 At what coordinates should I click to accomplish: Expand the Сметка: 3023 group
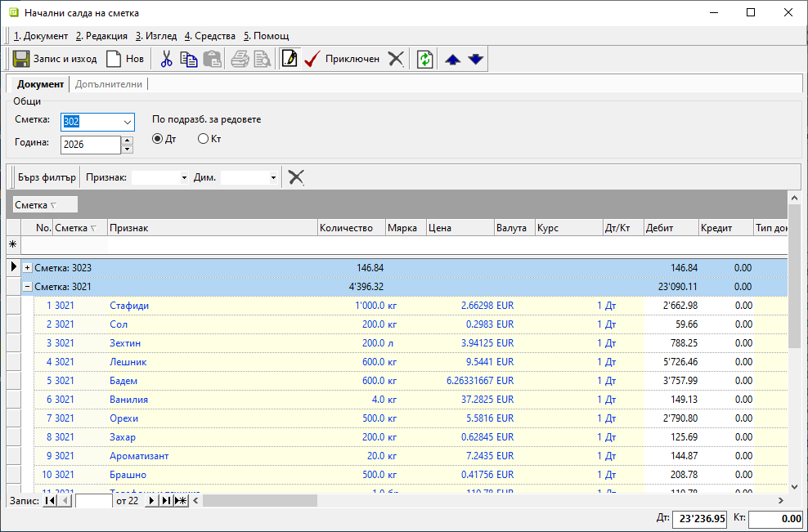(27, 268)
